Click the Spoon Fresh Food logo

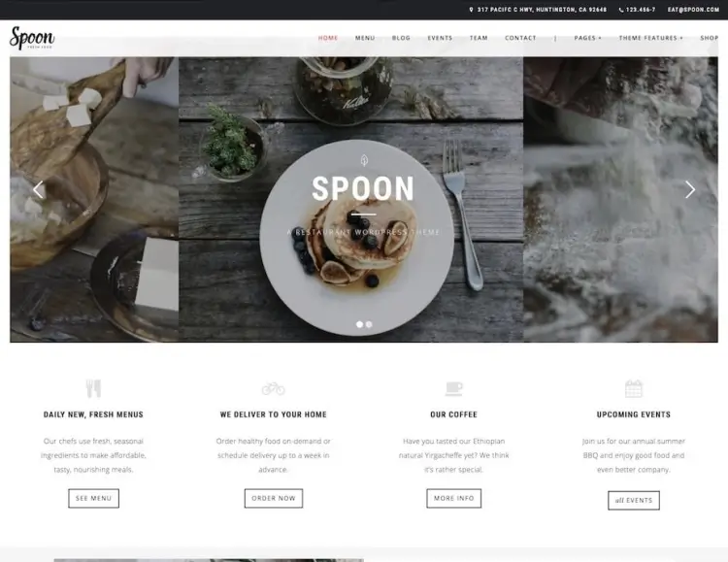click(x=32, y=38)
